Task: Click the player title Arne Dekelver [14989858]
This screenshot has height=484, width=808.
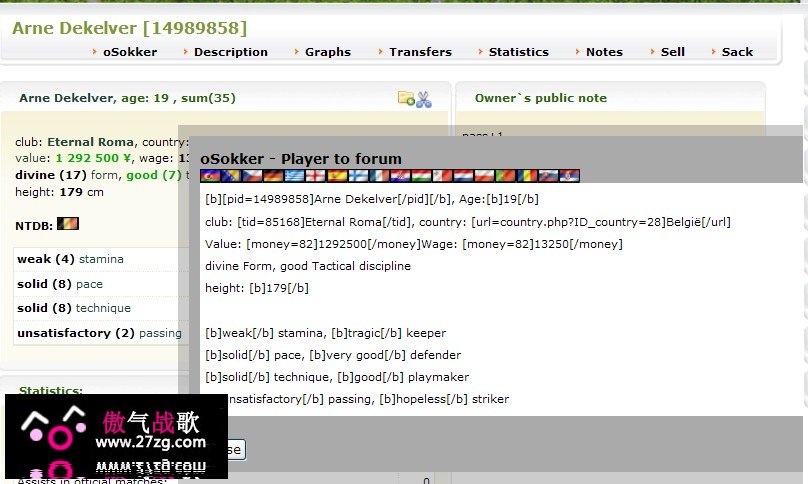Action: coord(129,28)
